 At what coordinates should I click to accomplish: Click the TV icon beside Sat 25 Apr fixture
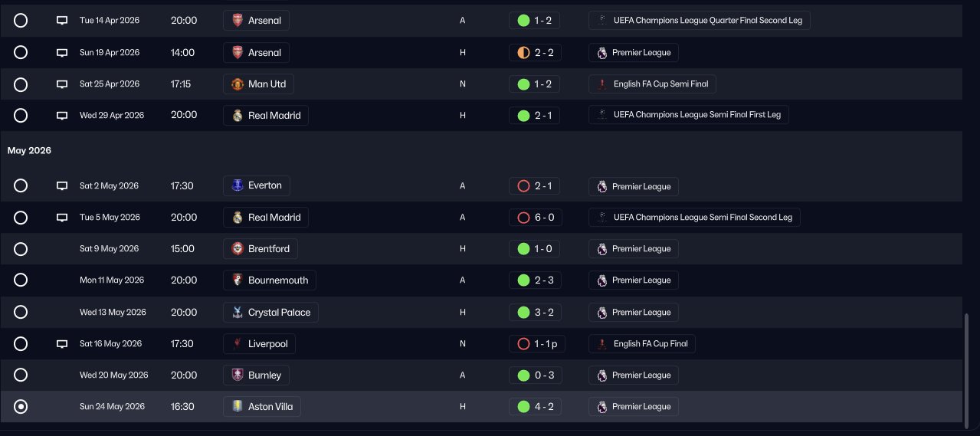pyautogui.click(x=62, y=84)
